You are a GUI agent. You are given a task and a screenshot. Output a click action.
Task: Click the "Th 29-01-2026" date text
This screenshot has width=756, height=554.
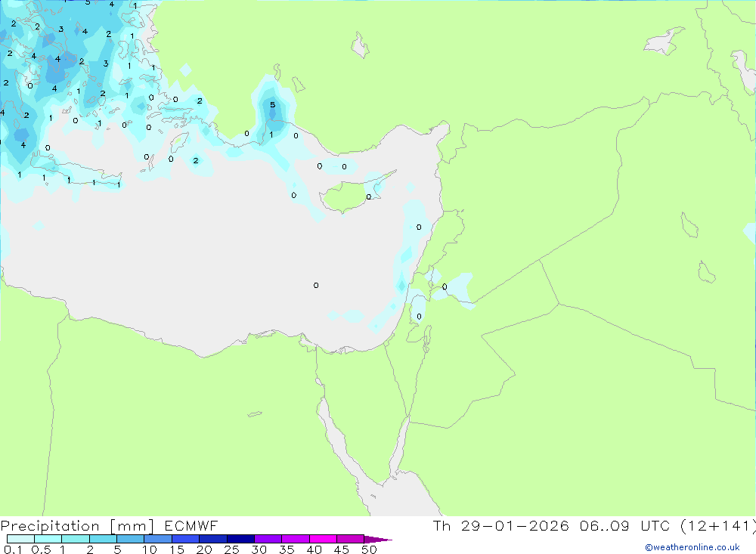coord(501,525)
